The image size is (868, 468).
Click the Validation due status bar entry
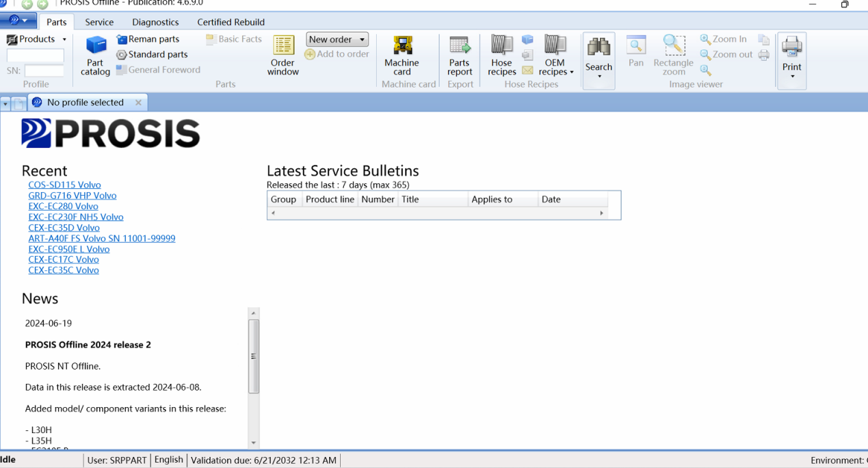click(x=264, y=460)
